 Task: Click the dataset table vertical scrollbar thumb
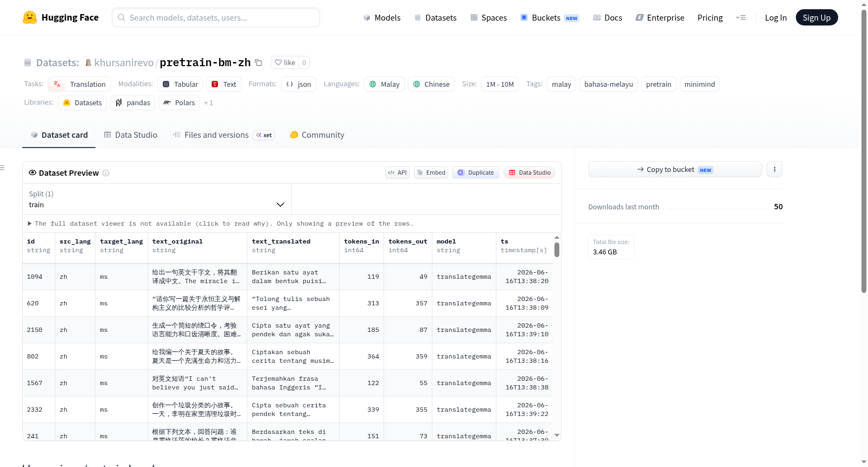pos(557,250)
